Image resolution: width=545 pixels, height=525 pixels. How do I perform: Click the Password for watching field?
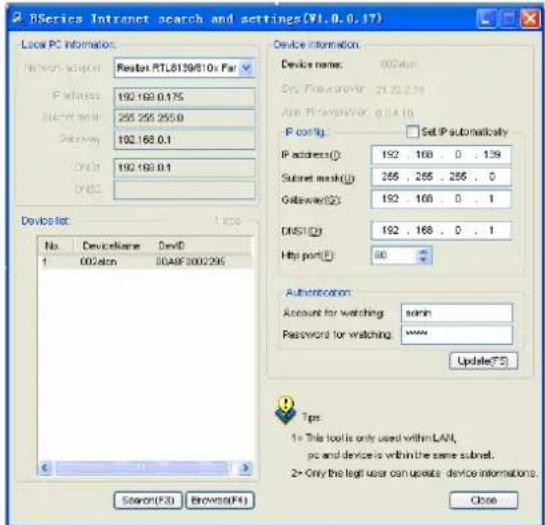point(457,334)
